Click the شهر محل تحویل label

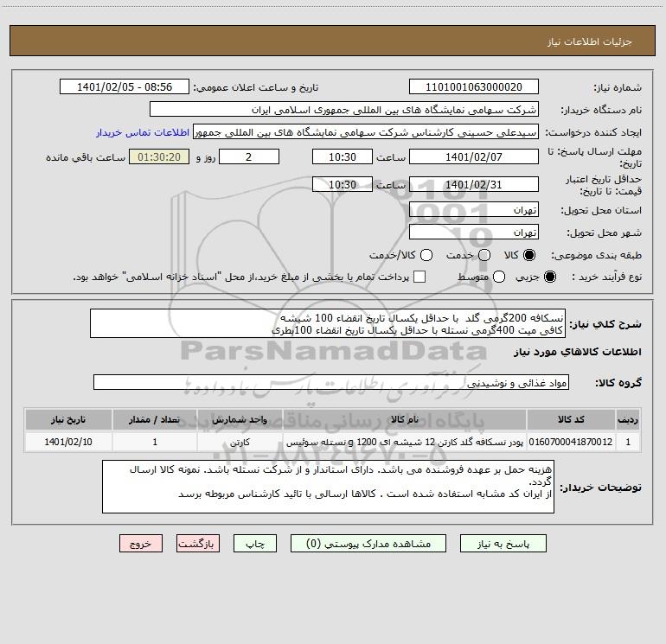click(605, 233)
